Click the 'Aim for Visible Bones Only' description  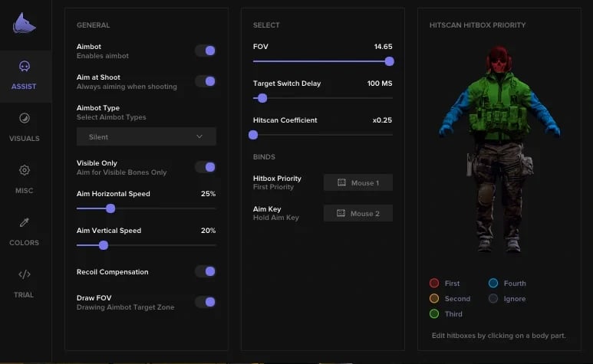coord(121,172)
